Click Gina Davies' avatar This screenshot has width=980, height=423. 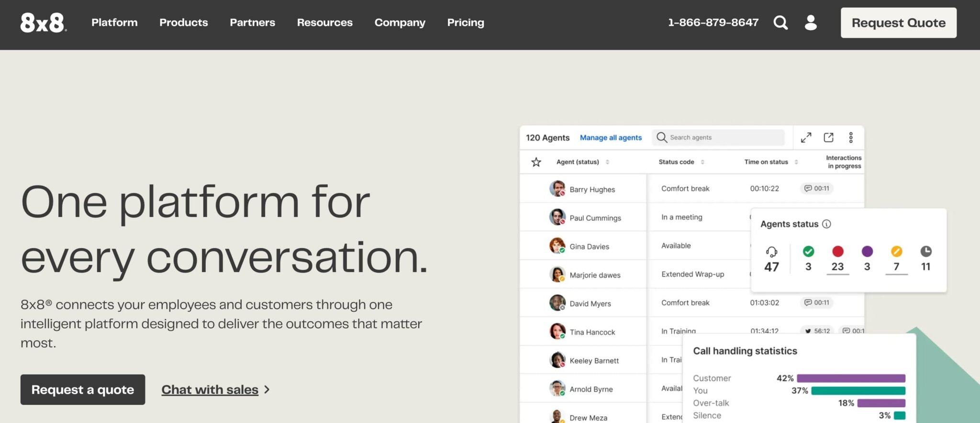[557, 246]
